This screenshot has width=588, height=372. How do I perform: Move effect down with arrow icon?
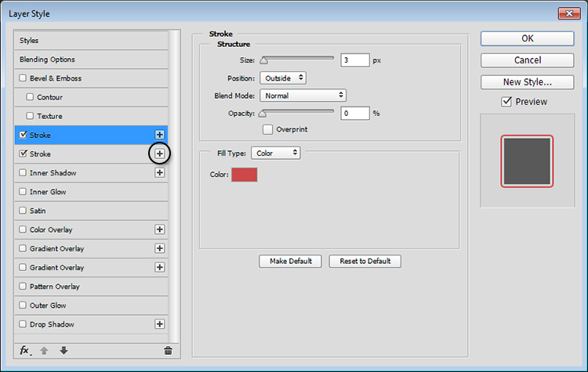pyautogui.click(x=64, y=351)
